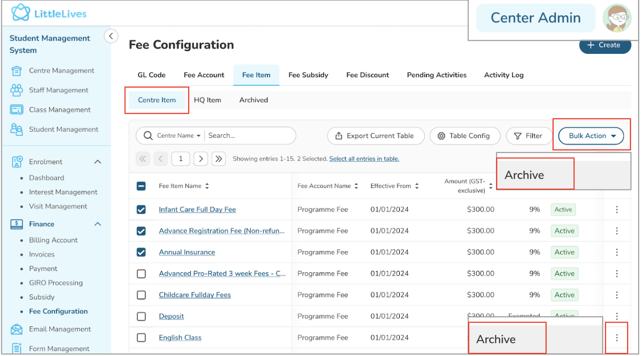This screenshot has width=644, height=356.
Task: Open the Archived sub-tab
Action: click(x=253, y=100)
